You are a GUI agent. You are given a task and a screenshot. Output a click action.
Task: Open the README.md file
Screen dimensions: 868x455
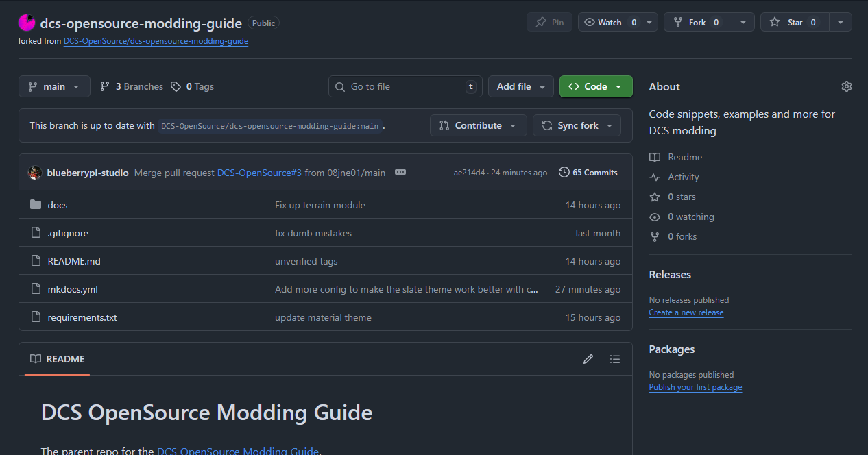[74, 261]
